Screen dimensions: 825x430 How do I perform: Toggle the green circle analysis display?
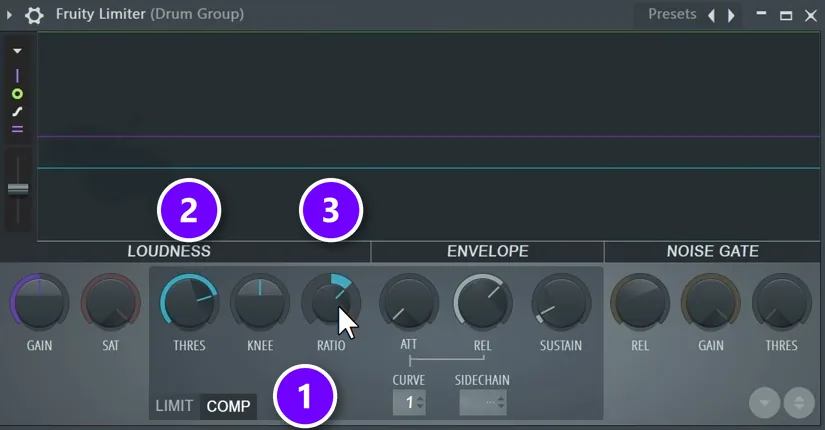coord(17,94)
